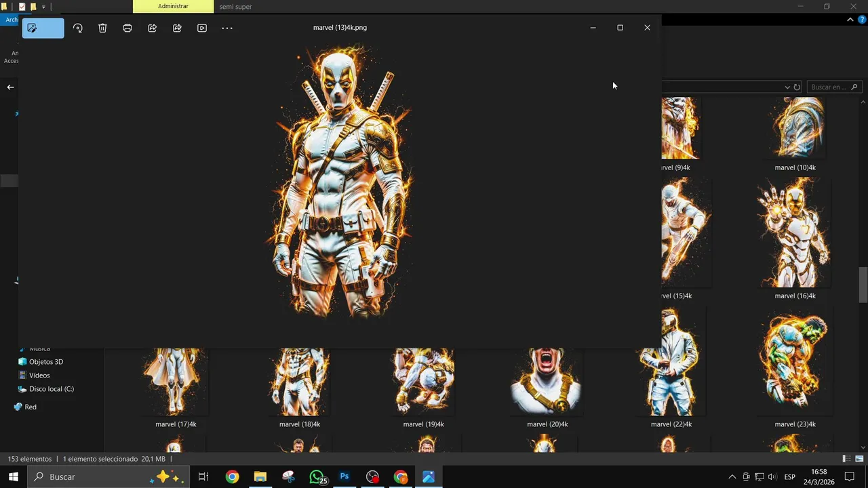Click the '153 elementos' status text
Viewport: 868px width, 488px height.
click(30, 459)
